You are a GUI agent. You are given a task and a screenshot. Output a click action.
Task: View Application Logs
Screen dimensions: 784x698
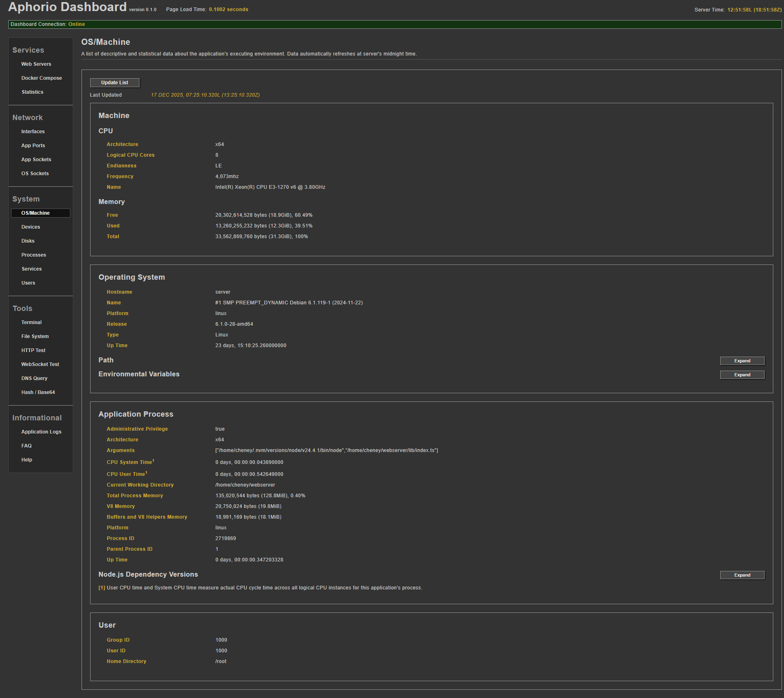click(41, 432)
